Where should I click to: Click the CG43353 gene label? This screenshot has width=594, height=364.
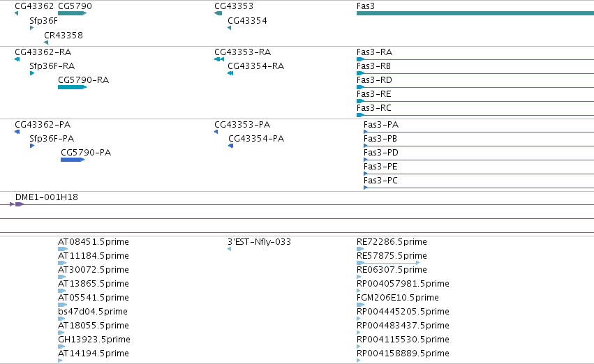(234, 6)
